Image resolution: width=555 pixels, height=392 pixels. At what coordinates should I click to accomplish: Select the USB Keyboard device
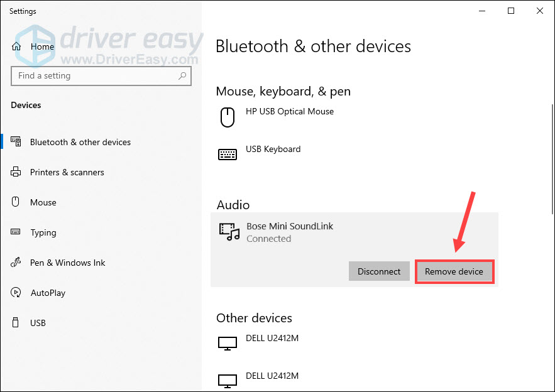point(273,150)
